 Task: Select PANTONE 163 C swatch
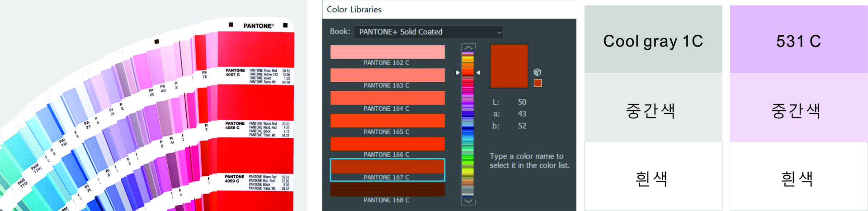click(x=387, y=75)
